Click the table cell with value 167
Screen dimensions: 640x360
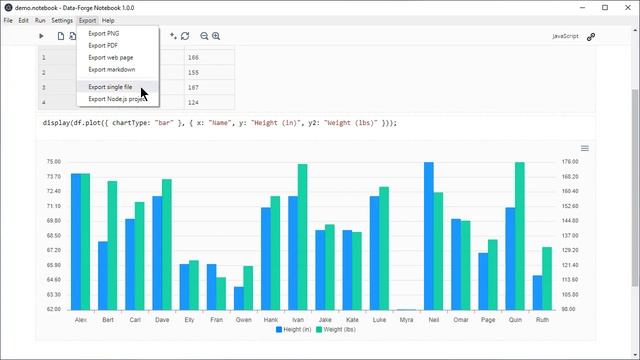(209, 87)
